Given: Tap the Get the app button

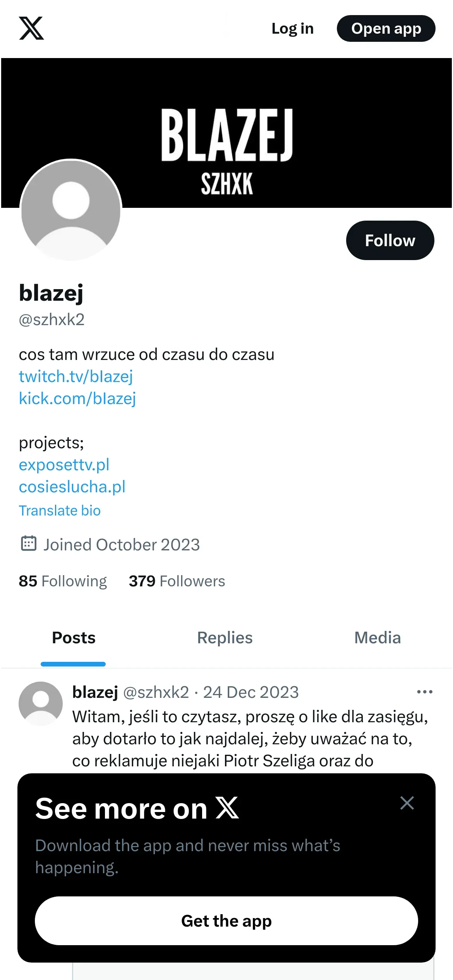Looking at the screenshot, I should click(x=226, y=921).
